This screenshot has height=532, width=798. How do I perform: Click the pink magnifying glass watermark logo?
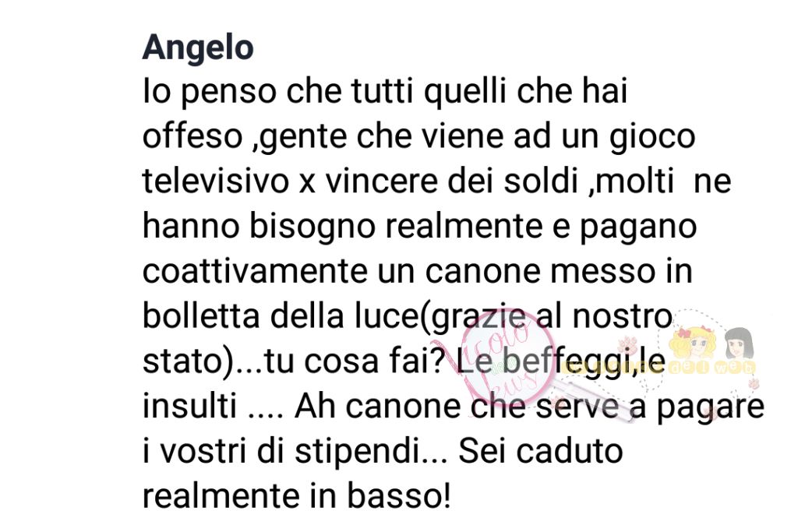[x=507, y=356]
